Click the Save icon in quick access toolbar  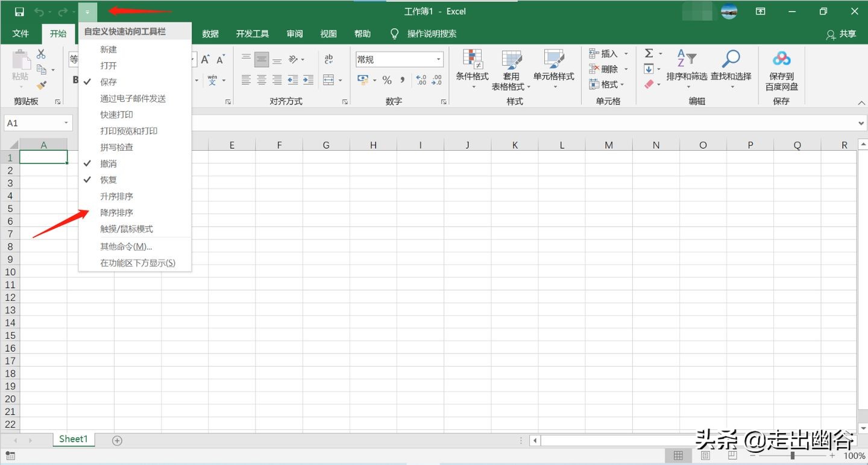(x=19, y=12)
